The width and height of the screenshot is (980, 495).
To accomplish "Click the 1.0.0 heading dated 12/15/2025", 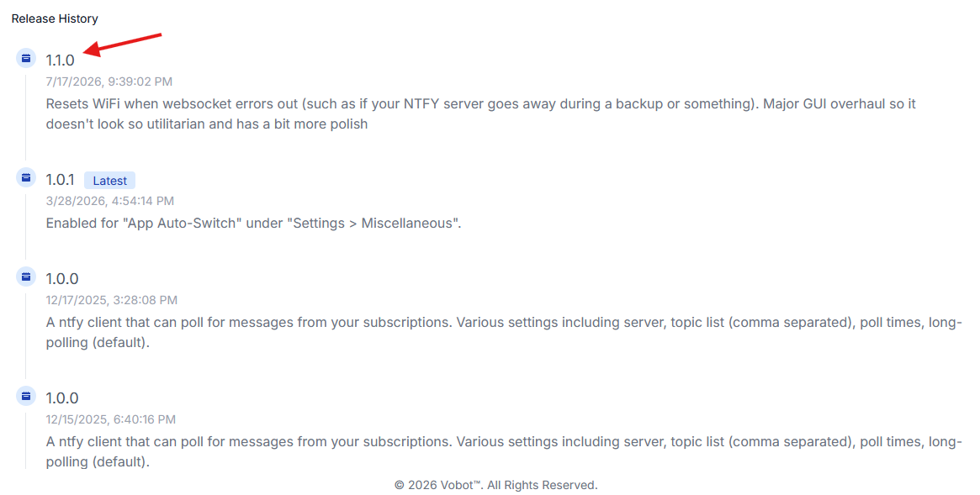I will 62,398.
